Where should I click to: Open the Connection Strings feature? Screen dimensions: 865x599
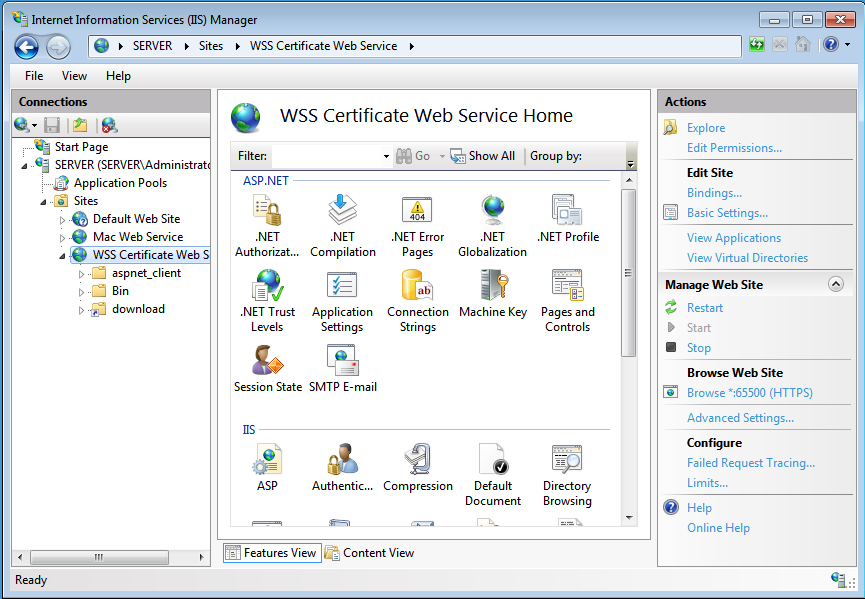(x=418, y=301)
